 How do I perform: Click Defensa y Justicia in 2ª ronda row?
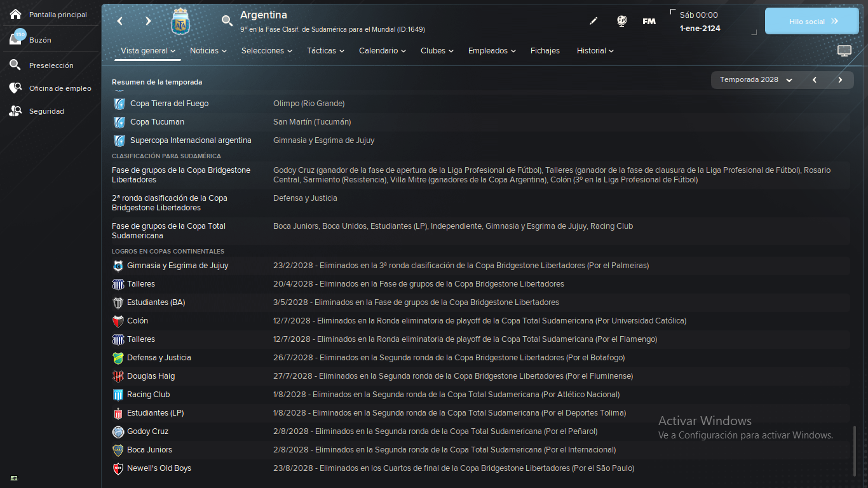coord(305,198)
